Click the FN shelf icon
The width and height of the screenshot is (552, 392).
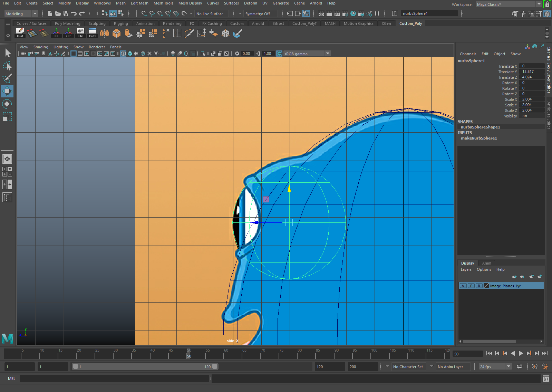coord(80,33)
